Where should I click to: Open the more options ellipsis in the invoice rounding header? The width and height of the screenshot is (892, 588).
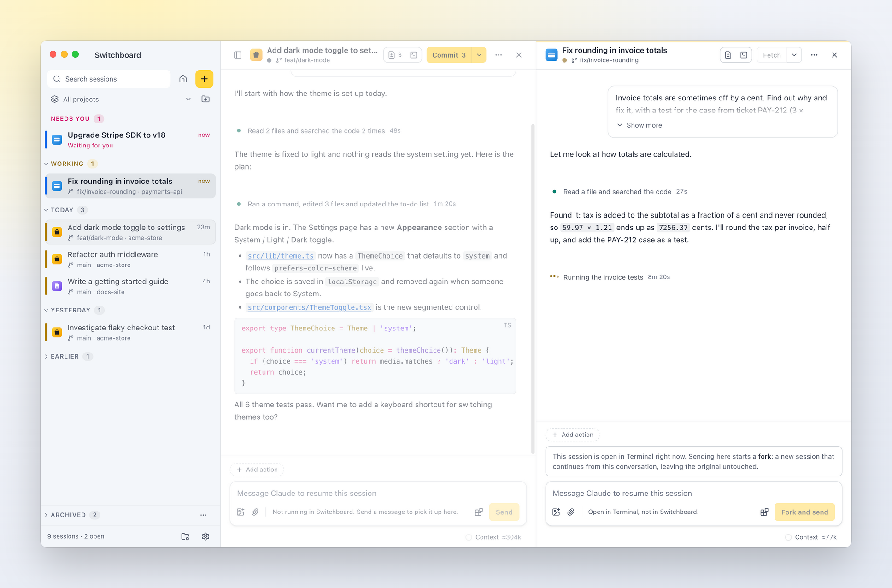[x=814, y=55]
